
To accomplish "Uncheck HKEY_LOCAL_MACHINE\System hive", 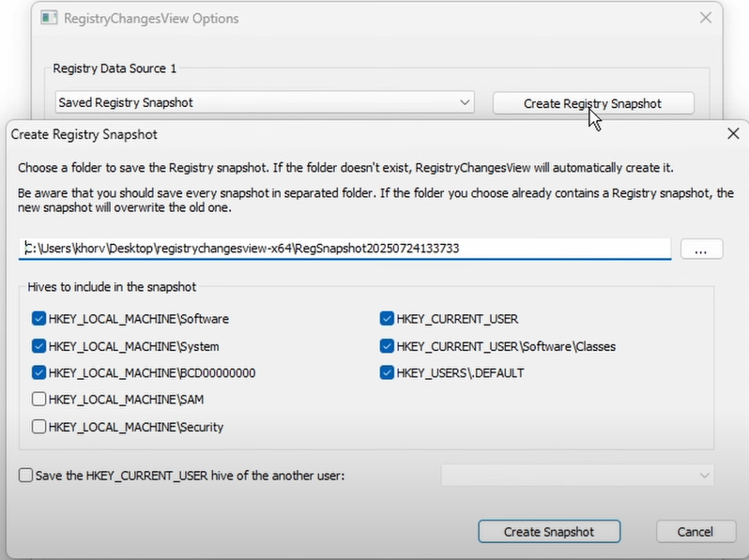I will click(x=38, y=346).
